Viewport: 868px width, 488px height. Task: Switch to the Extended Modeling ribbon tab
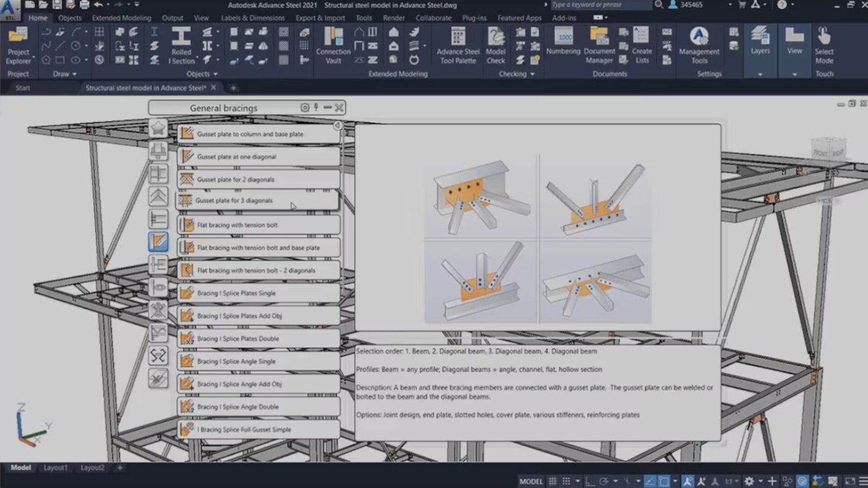tap(121, 18)
